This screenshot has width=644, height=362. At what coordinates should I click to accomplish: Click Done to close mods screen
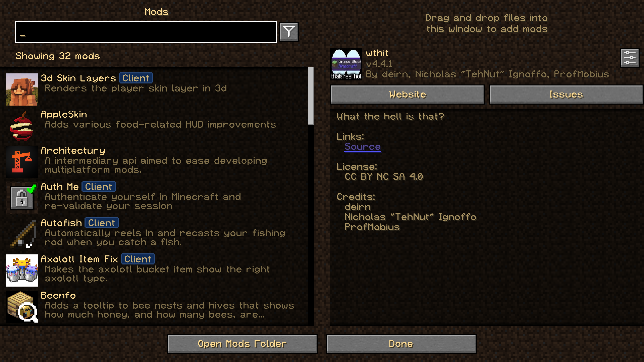click(400, 343)
